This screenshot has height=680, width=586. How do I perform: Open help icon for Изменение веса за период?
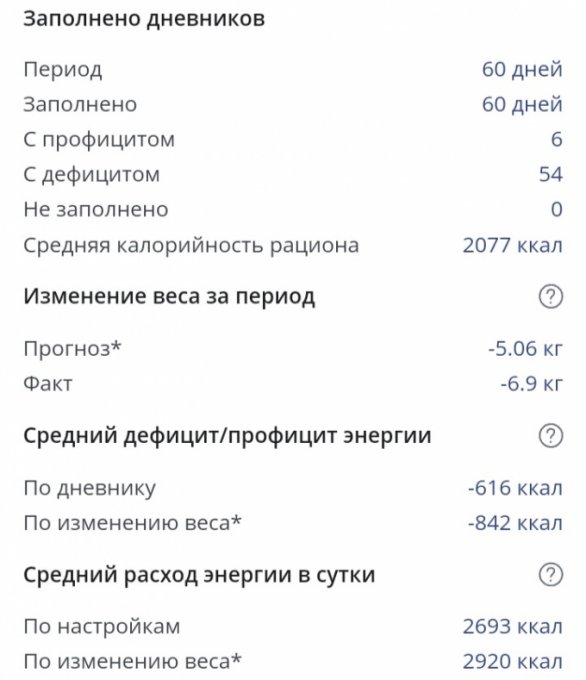551,297
